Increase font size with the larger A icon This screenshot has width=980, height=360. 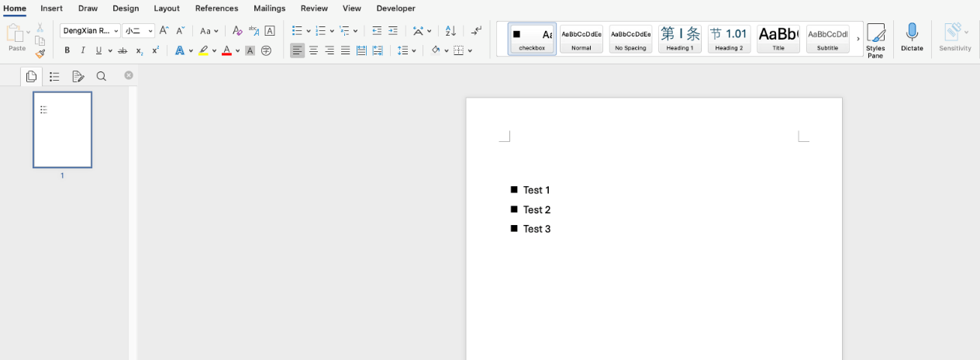pyautogui.click(x=164, y=31)
